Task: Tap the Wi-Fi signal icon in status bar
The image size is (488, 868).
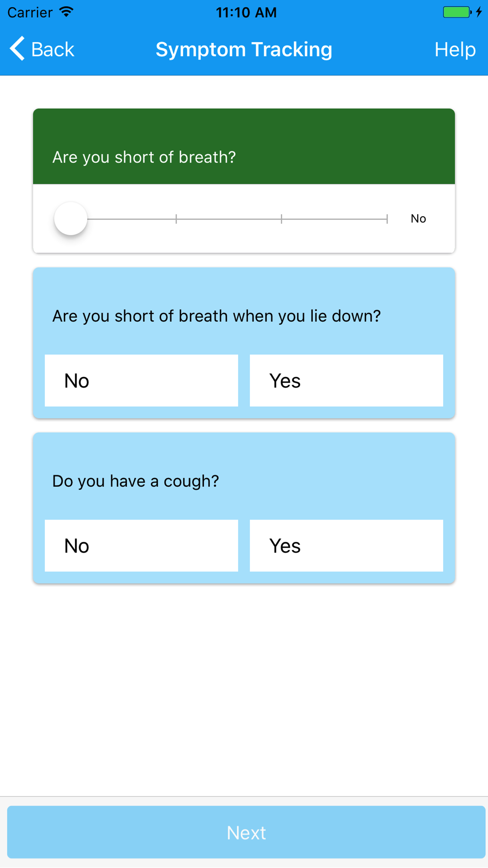Action: coord(66,12)
